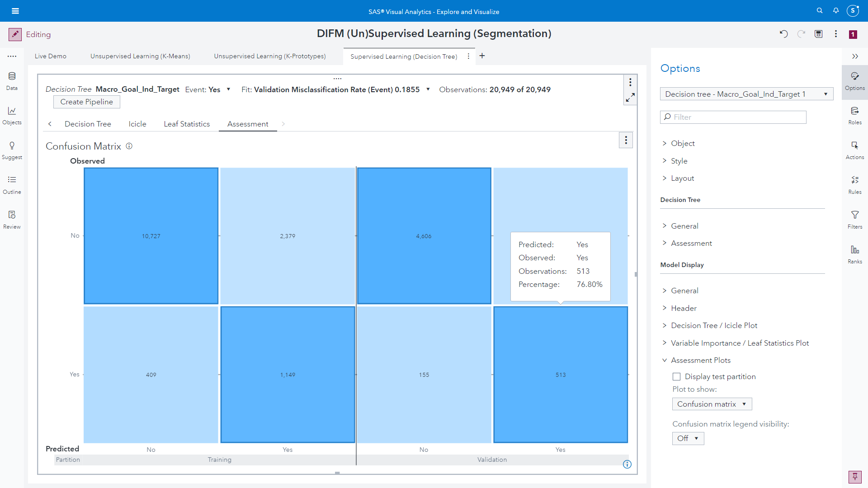The width and height of the screenshot is (868, 488).
Task: Enable Display test partition
Action: 676,376
